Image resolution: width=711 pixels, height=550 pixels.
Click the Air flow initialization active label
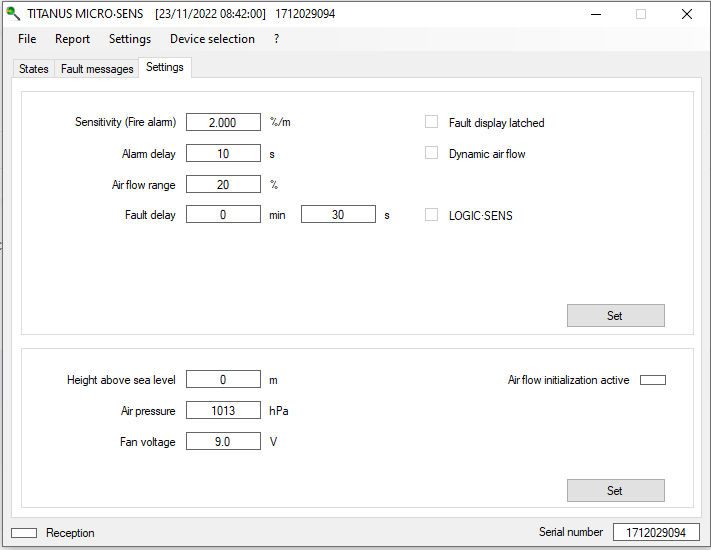click(568, 380)
